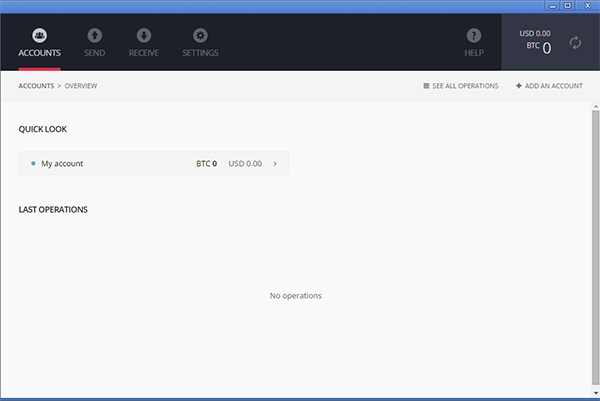The height and width of the screenshot is (401, 600).
Task: Maximize the wallet window
Action: (568, 5)
